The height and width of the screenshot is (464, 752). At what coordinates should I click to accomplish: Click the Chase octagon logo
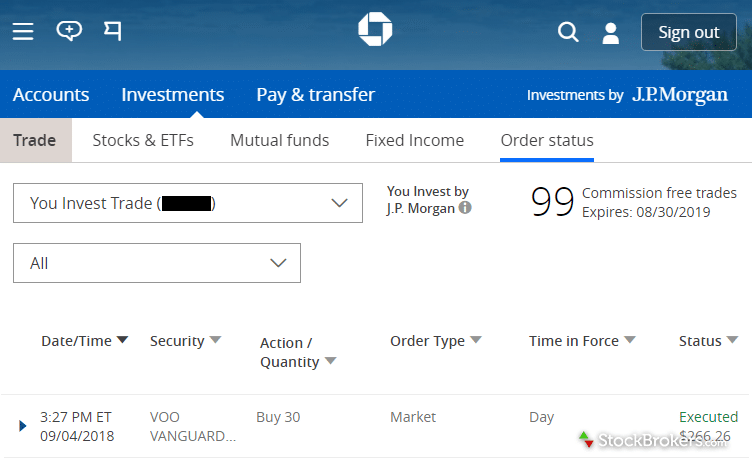(375, 29)
